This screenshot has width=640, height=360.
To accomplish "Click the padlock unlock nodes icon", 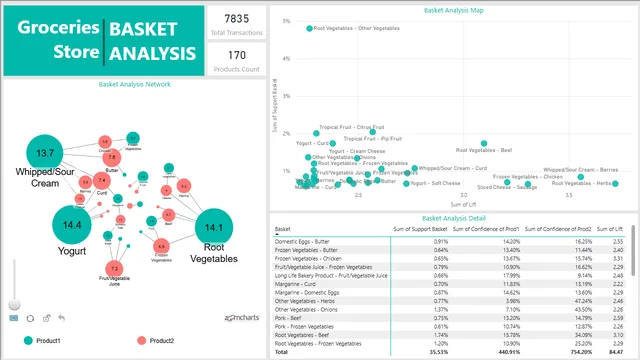I will (x=47, y=318).
